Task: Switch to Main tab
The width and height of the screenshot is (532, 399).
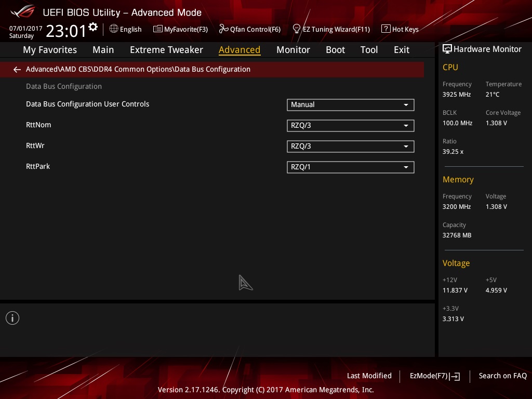Action: point(103,50)
